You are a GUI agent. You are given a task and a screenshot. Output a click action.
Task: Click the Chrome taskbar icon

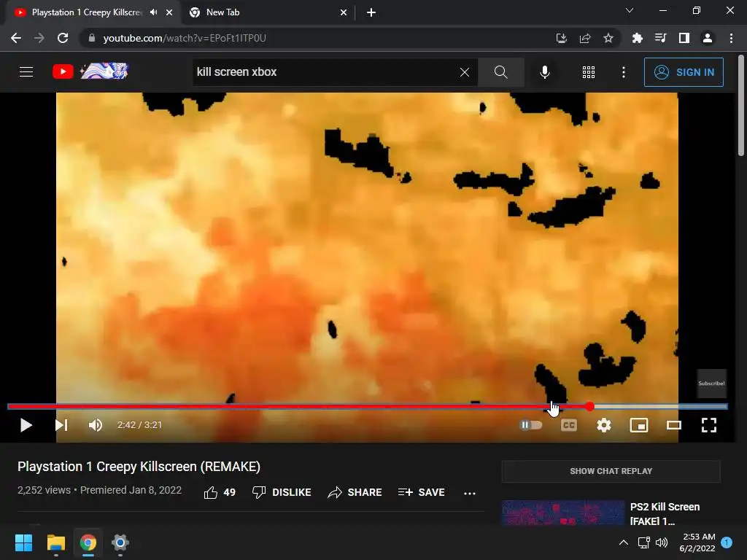tap(88, 542)
